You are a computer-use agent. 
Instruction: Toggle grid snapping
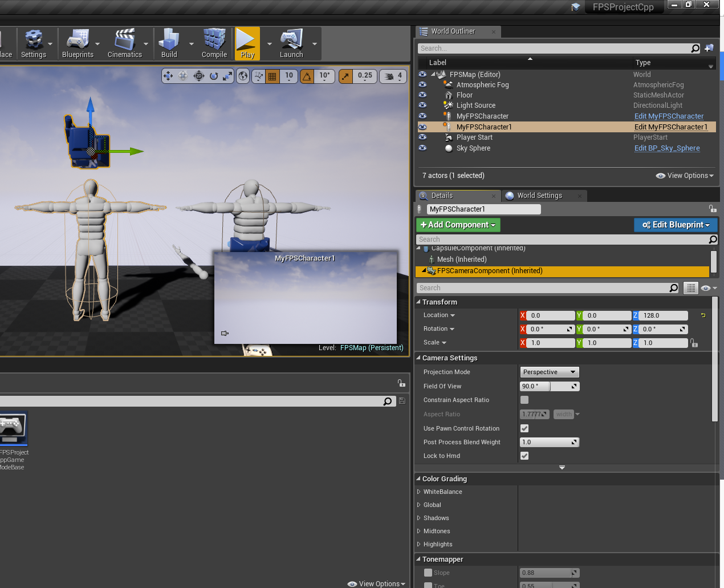pos(272,76)
